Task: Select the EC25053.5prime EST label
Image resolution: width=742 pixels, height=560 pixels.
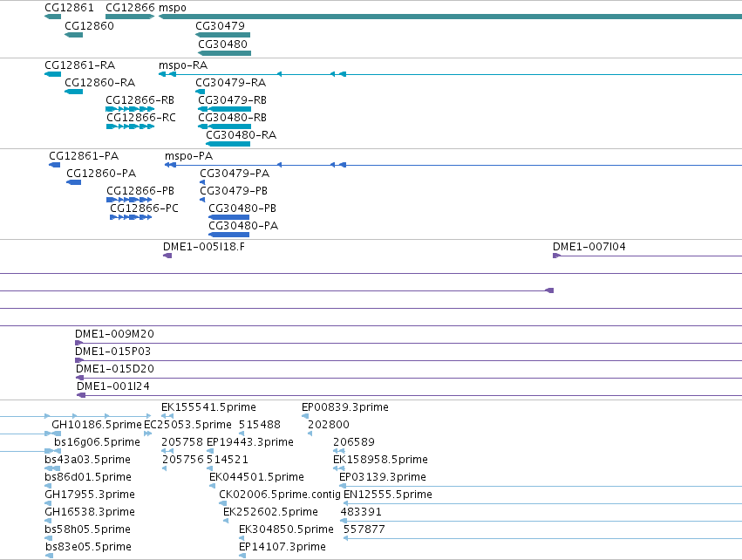Action: (x=187, y=425)
